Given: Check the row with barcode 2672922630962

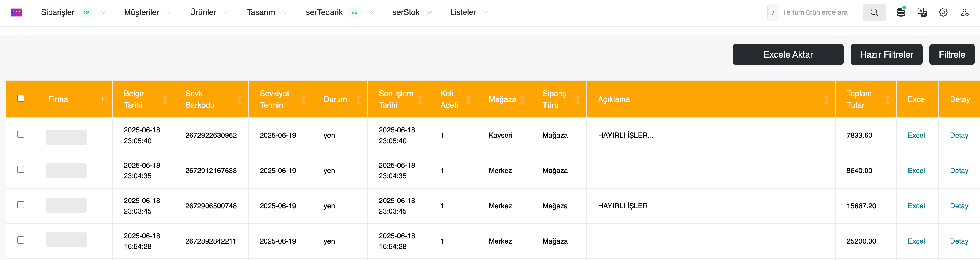Looking at the screenshot, I should pos(21,134).
